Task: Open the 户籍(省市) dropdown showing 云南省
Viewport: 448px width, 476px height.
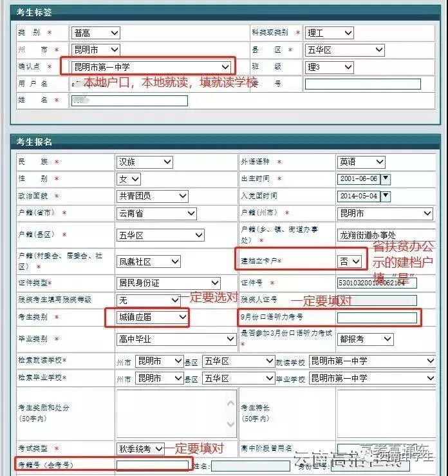Action: coord(156,214)
